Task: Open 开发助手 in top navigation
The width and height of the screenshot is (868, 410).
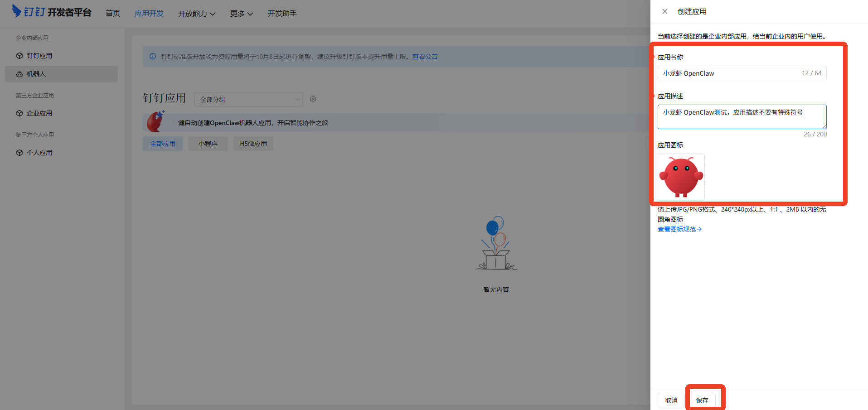Action: [x=282, y=14]
